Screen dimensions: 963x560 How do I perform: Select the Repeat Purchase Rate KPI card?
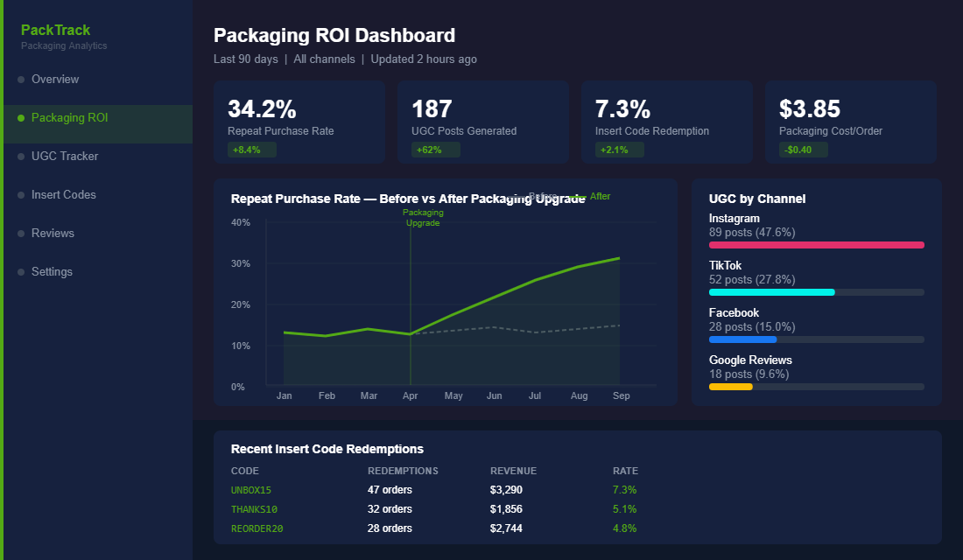pyautogui.click(x=299, y=122)
